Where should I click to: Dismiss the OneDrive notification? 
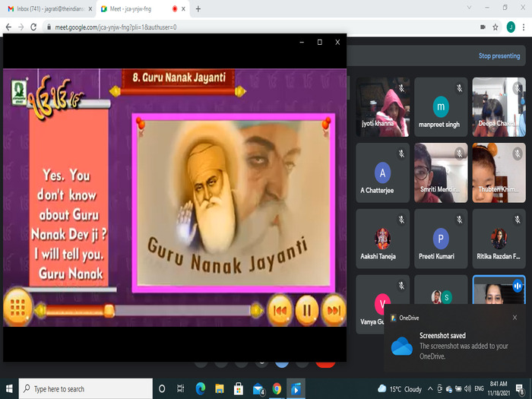[x=515, y=318]
